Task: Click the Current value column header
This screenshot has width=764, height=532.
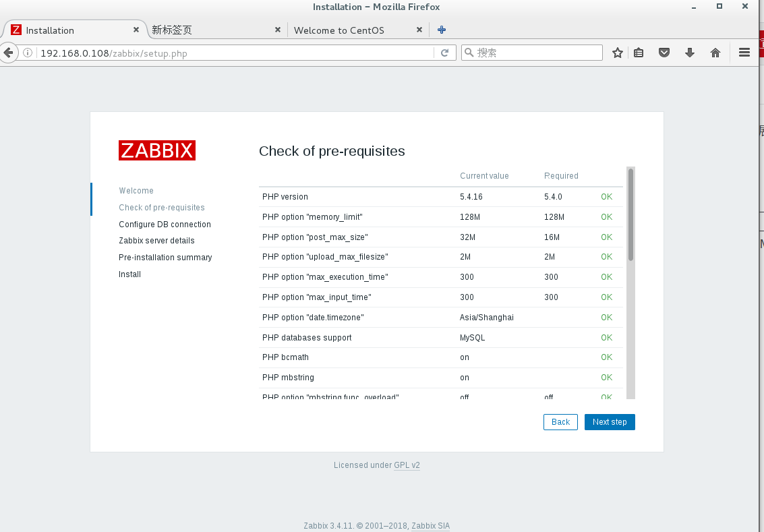Action: tap(484, 176)
